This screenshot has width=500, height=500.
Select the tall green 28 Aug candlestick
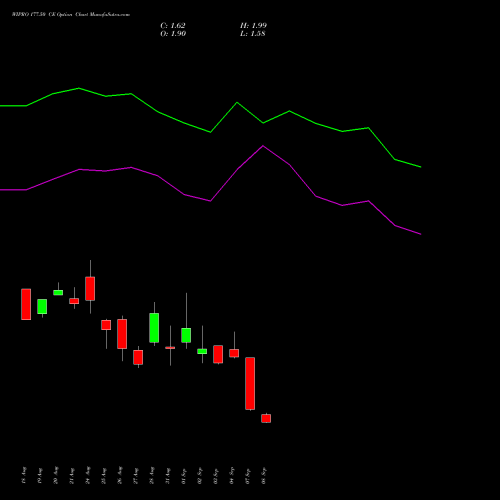tap(154, 328)
